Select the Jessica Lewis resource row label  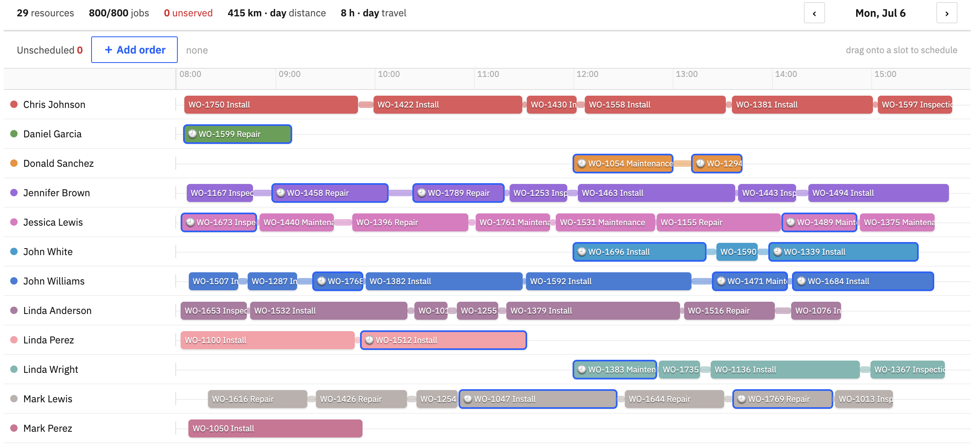53,222
